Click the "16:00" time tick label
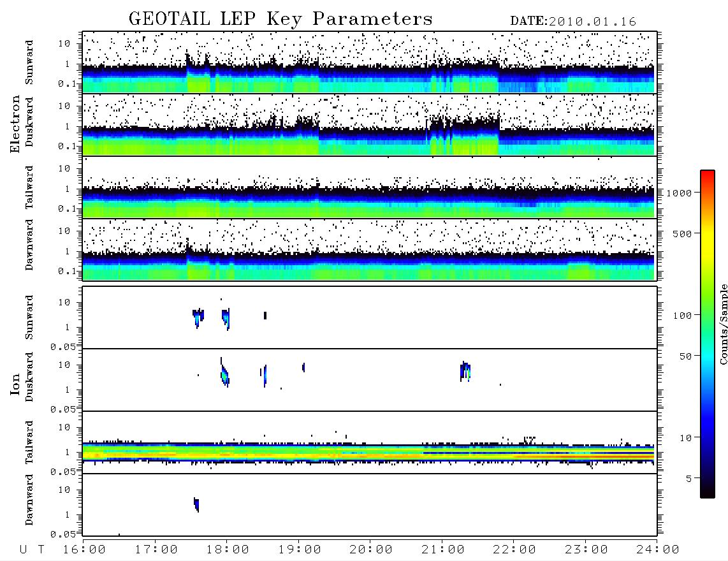Screen dimensions: 728x561 (x=85, y=550)
